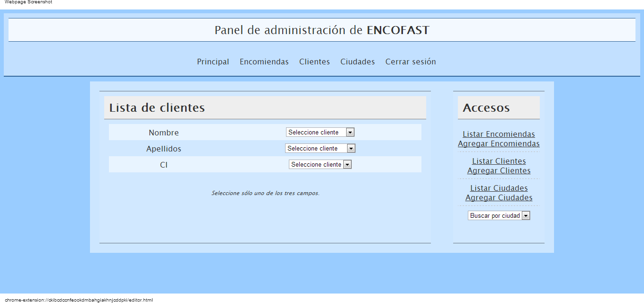Select Clientes from the navigation bar
Viewport: 644px width, 303px height.
click(x=314, y=62)
